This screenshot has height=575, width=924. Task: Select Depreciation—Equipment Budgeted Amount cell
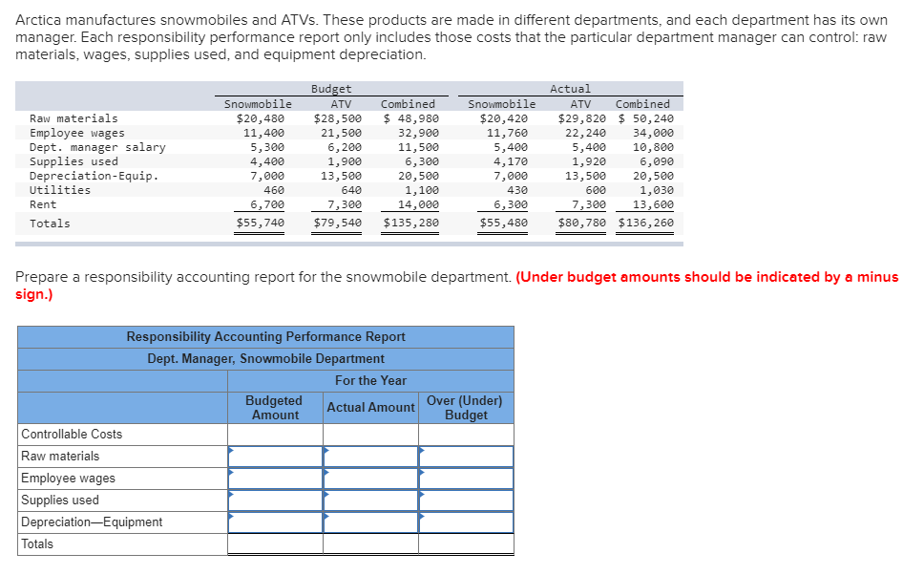click(x=275, y=522)
